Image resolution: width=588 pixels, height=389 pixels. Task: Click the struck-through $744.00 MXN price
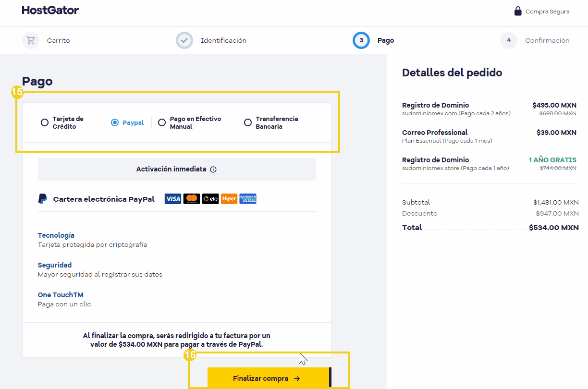click(558, 169)
